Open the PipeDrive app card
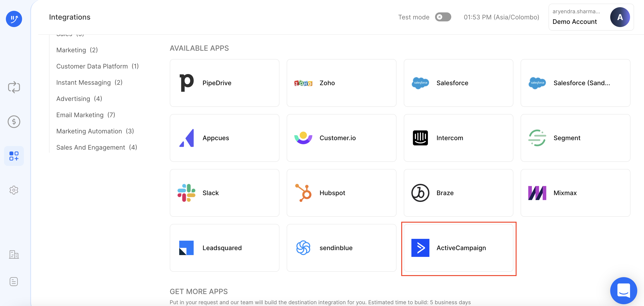This screenshot has height=306, width=644. click(224, 83)
